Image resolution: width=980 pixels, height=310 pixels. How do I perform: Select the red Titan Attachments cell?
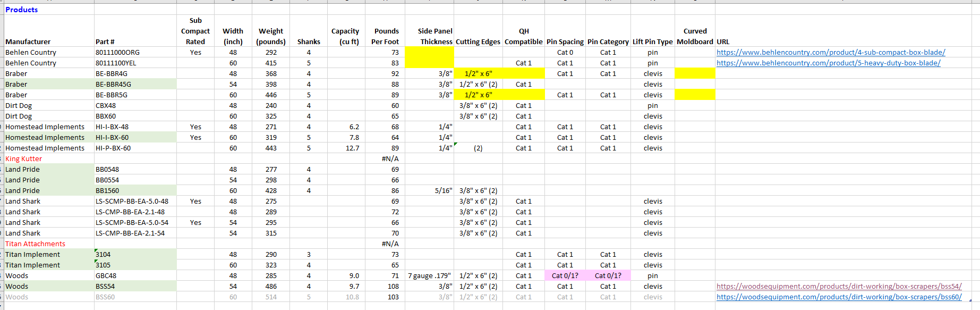[35, 244]
